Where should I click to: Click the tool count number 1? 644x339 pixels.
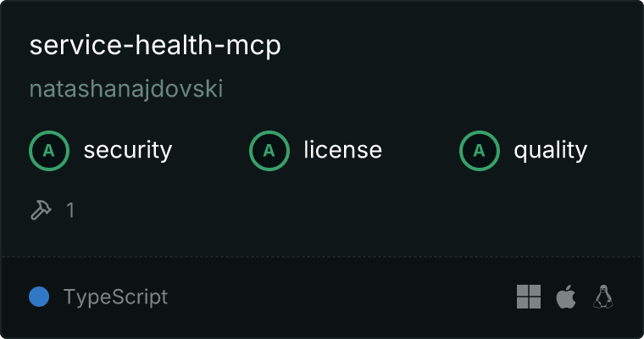click(x=70, y=210)
